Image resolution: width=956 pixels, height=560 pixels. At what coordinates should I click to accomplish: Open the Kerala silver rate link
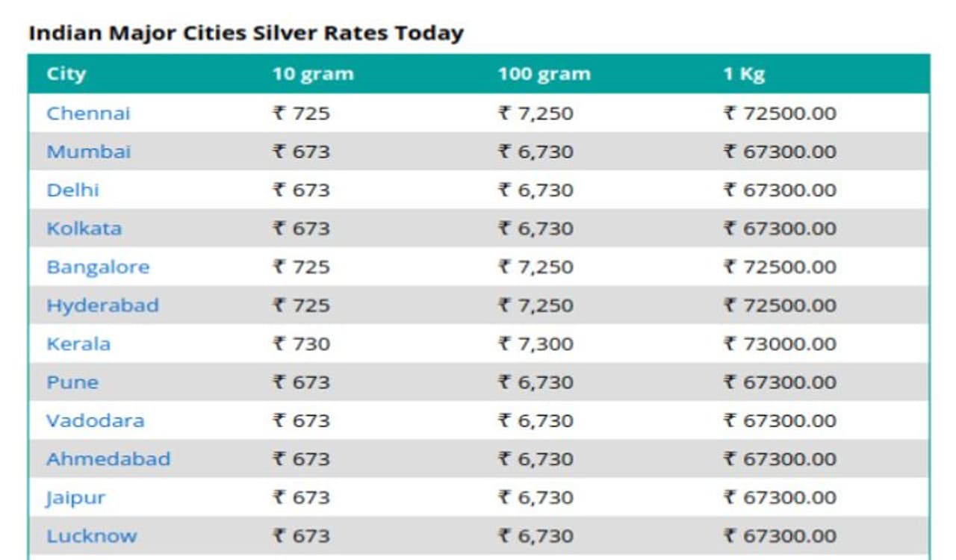pyautogui.click(x=78, y=344)
